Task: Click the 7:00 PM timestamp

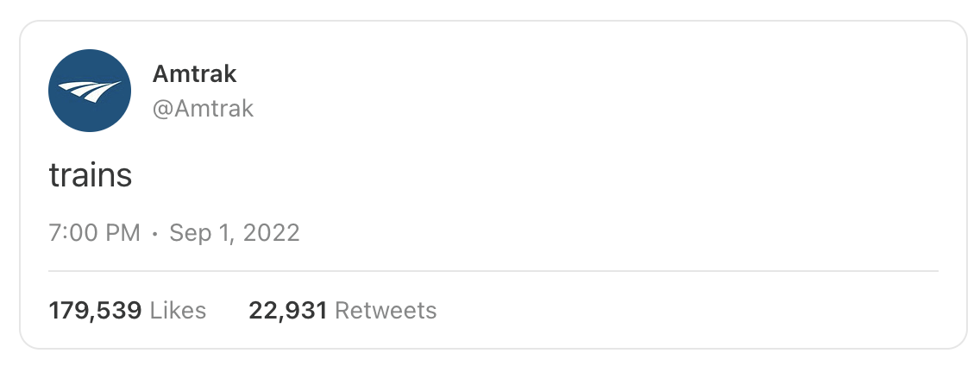Action: pyautogui.click(x=94, y=233)
